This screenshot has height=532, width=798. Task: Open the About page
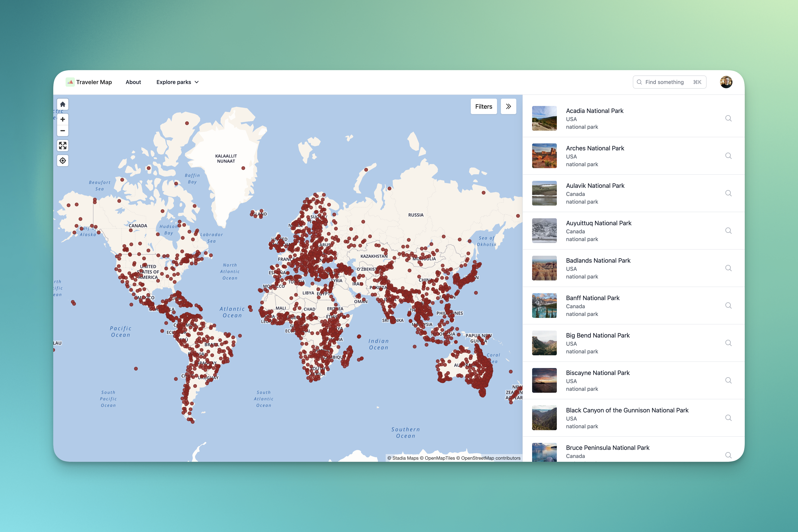[x=133, y=82]
